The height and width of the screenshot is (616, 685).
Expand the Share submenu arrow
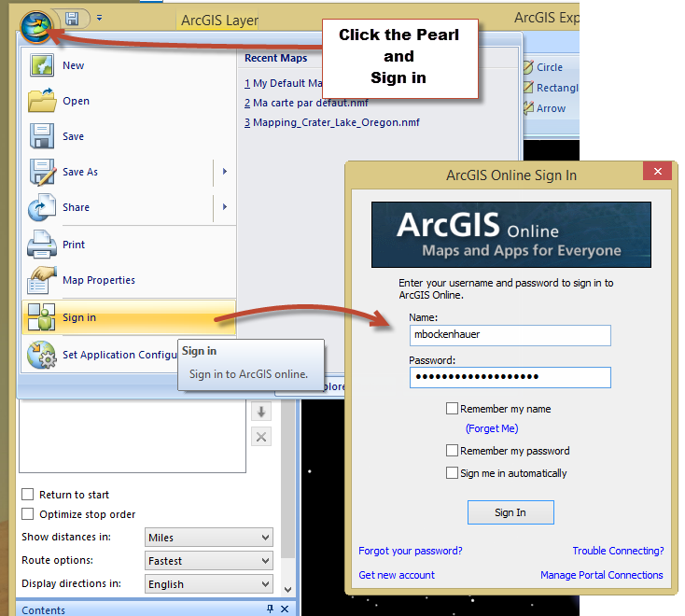(225, 206)
